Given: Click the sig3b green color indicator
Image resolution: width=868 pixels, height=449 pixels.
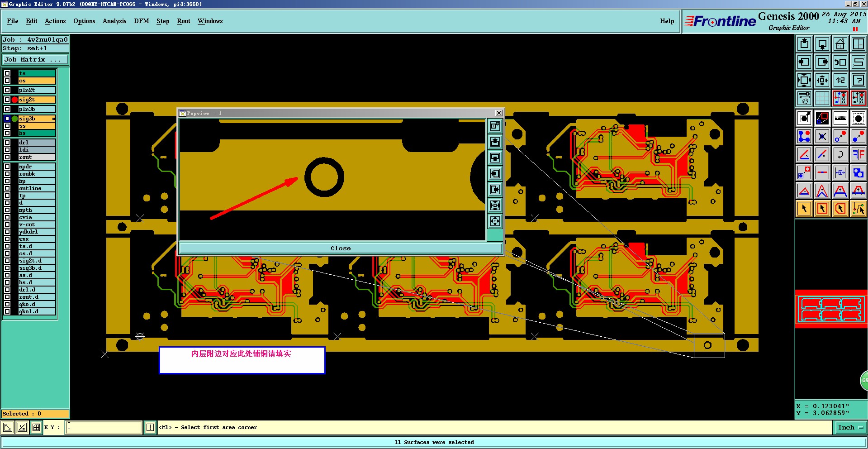Looking at the screenshot, I should point(14,119).
